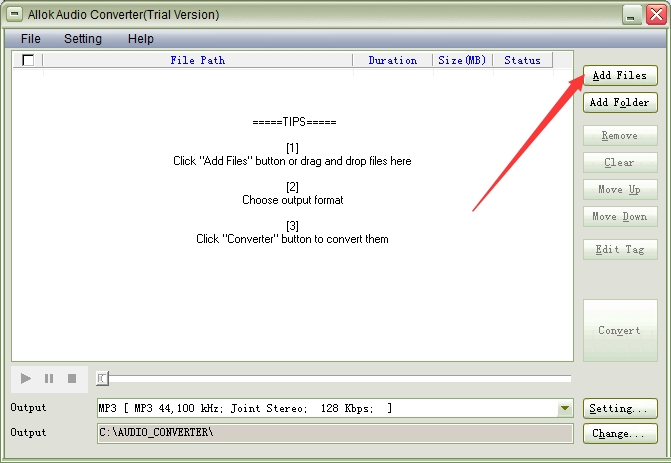
Task: Click the Duration column header
Action: point(393,60)
